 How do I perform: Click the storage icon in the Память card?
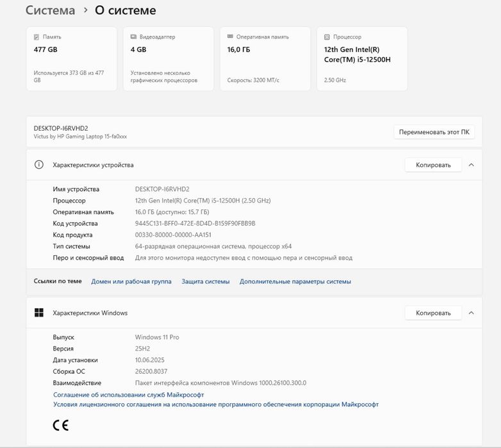(37, 37)
